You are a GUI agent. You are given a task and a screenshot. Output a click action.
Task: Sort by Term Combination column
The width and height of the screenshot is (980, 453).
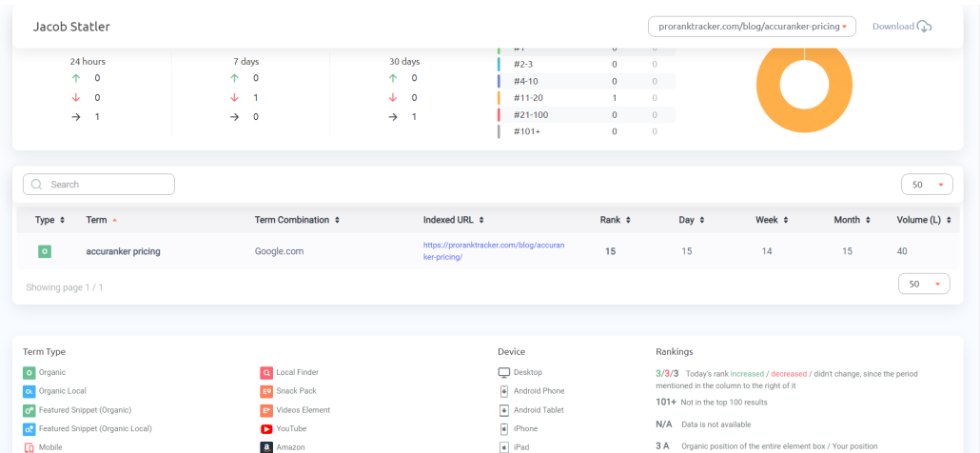(297, 220)
